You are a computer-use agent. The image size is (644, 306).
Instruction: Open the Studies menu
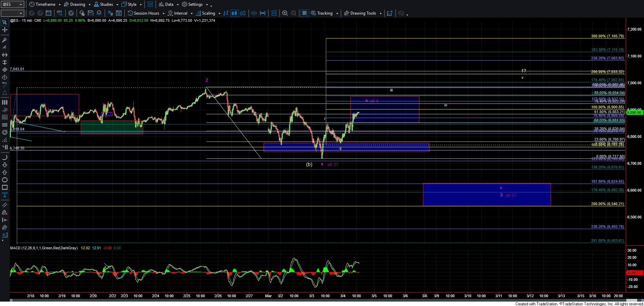pos(106,4)
